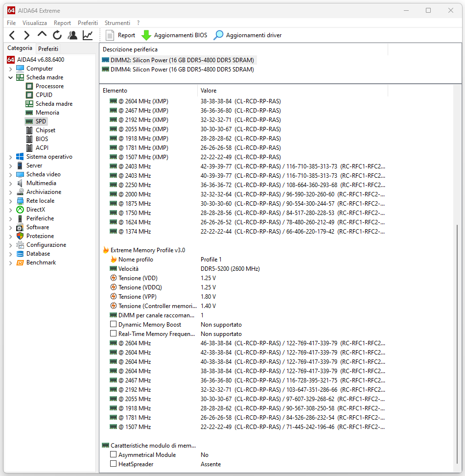Screen dimensions: 465x476
Task: Switch to the Categoria tab
Action: point(20,48)
